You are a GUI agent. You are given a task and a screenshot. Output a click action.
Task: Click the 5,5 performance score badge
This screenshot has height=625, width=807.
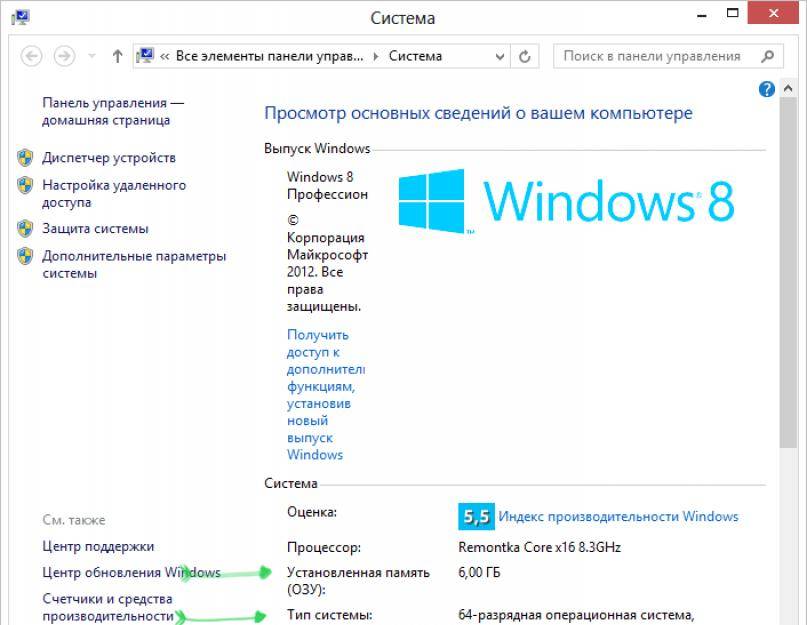tap(476, 516)
